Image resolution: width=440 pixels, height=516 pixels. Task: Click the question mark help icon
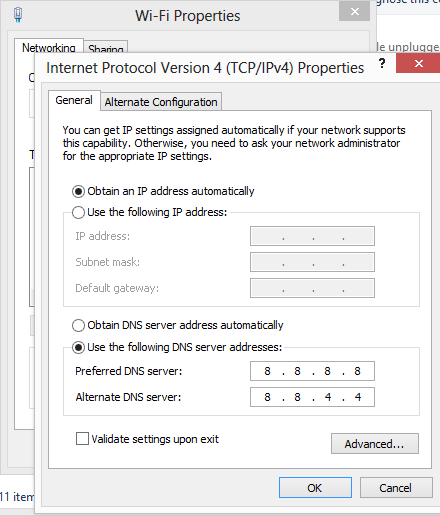coord(382,63)
